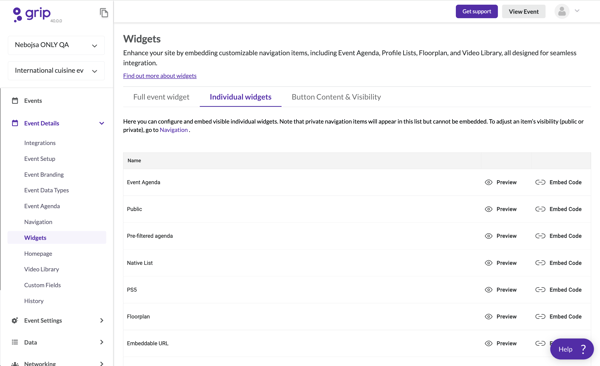Viewport: 600px width, 366px height.
Task: Expand the Networking section chevron
Action: point(102,363)
